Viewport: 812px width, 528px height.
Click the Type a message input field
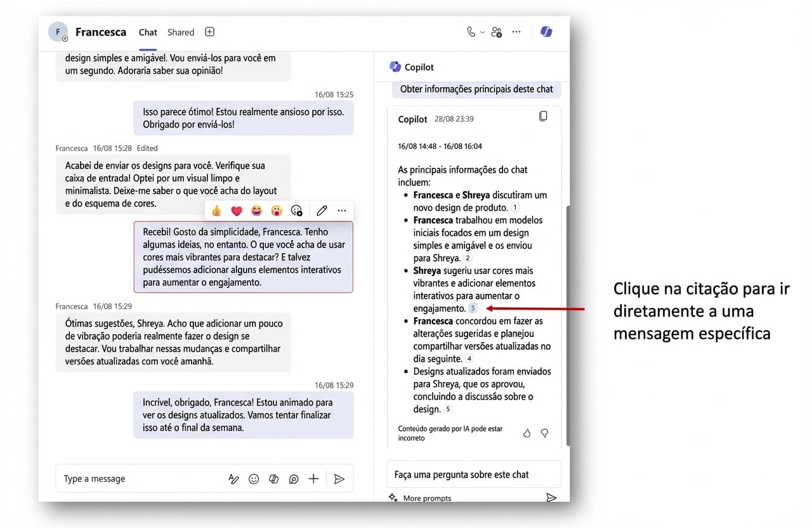tap(127, 478)
